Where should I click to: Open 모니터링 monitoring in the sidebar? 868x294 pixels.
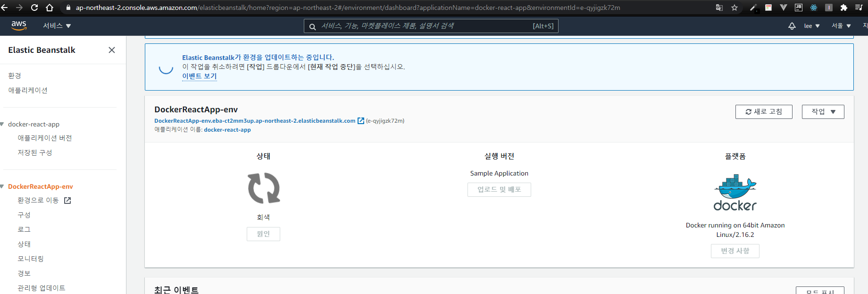(31, 259)
